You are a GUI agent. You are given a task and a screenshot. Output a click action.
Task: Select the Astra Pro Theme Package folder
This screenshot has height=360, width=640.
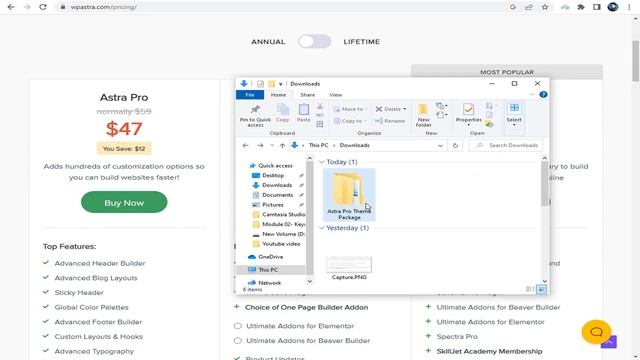point(349,195)
